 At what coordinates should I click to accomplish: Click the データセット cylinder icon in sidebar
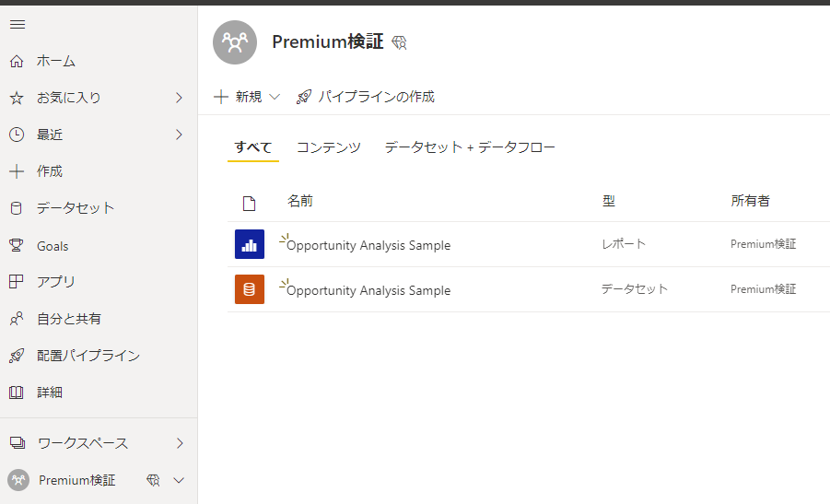(17, 208)
